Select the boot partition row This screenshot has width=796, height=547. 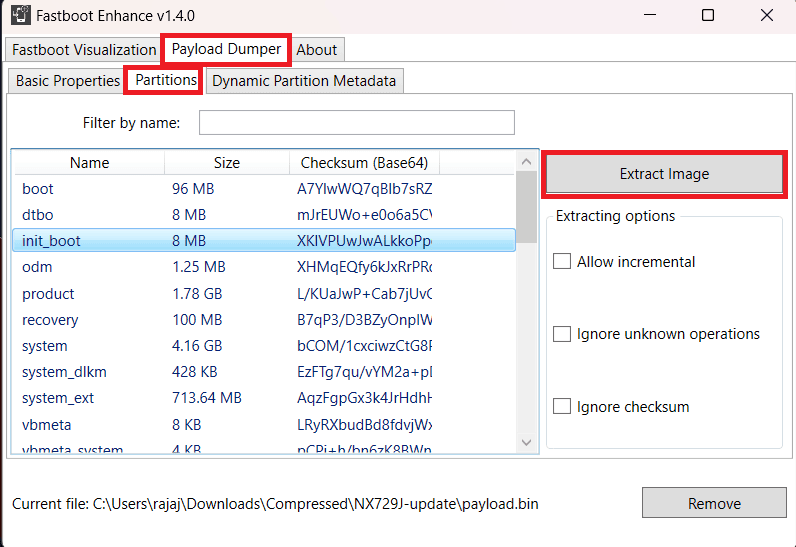click(264, 189)
